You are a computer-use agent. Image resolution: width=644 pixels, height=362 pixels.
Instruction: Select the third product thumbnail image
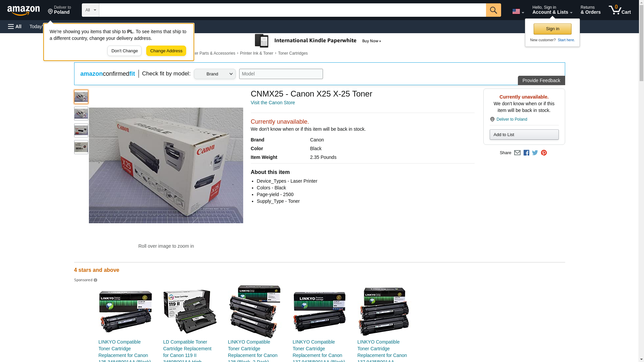pos(81,130)
